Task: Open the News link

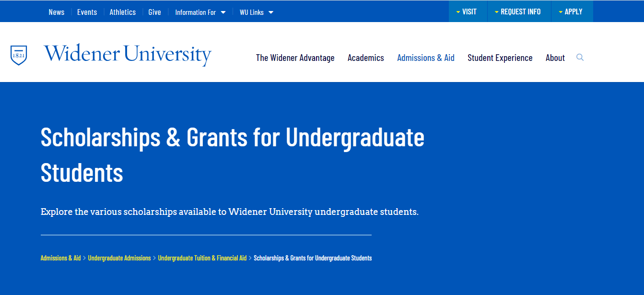Action: point(57,12)
